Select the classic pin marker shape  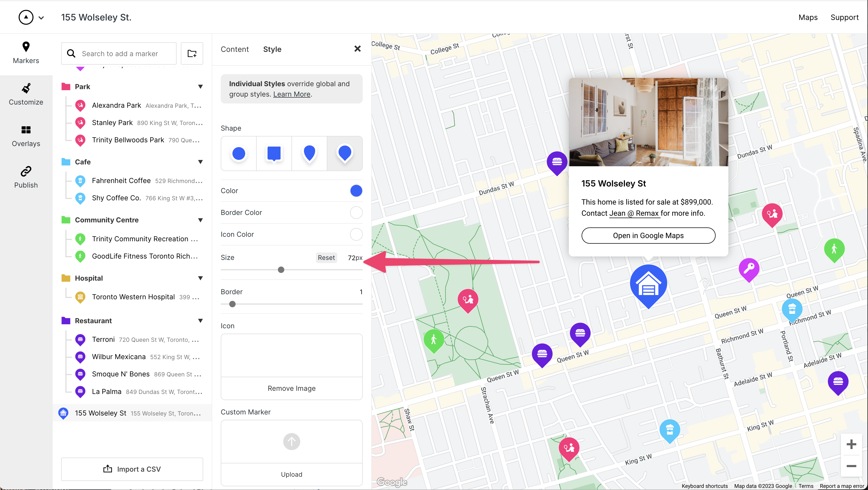[x=345, y=153]
